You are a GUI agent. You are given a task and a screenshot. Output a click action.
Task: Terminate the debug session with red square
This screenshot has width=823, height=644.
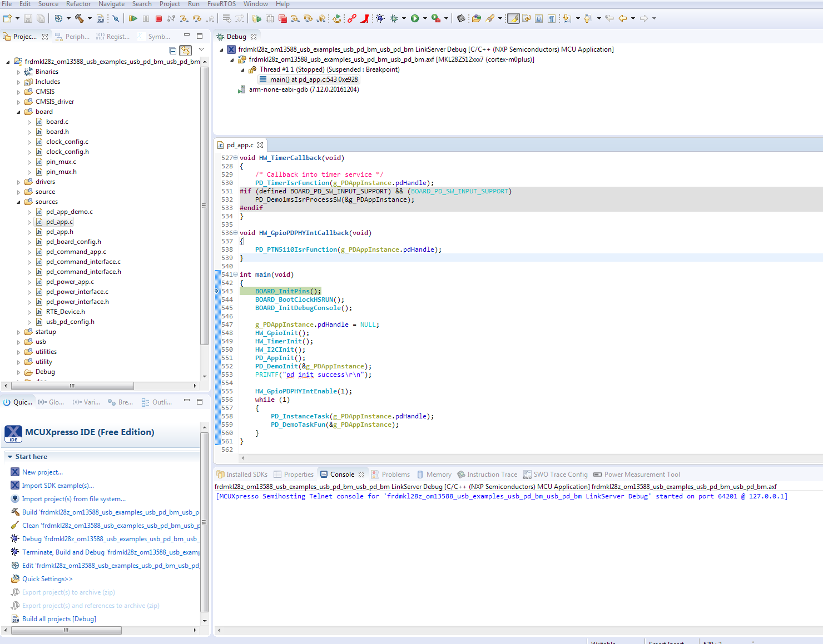(158, 18)
